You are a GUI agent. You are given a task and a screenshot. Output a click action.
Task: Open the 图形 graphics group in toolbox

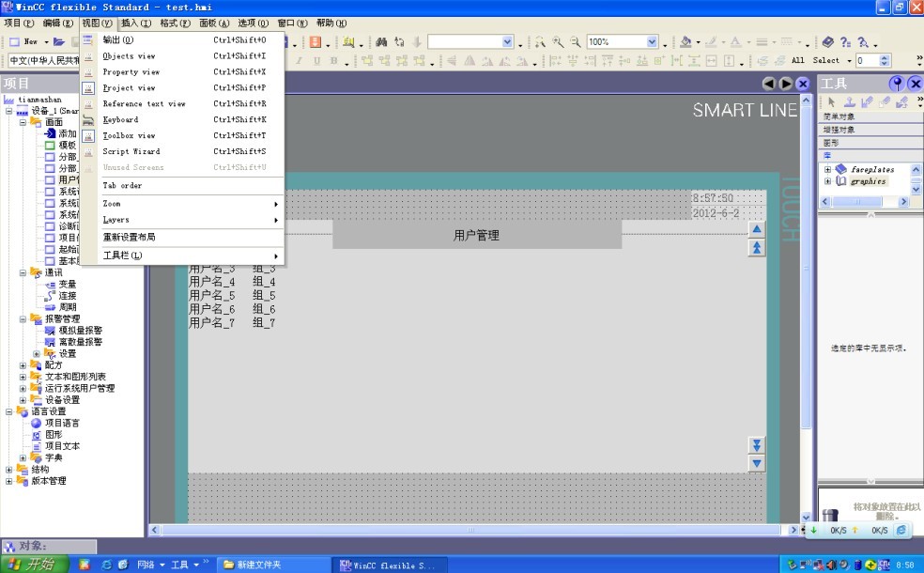[x=870, y=143]
